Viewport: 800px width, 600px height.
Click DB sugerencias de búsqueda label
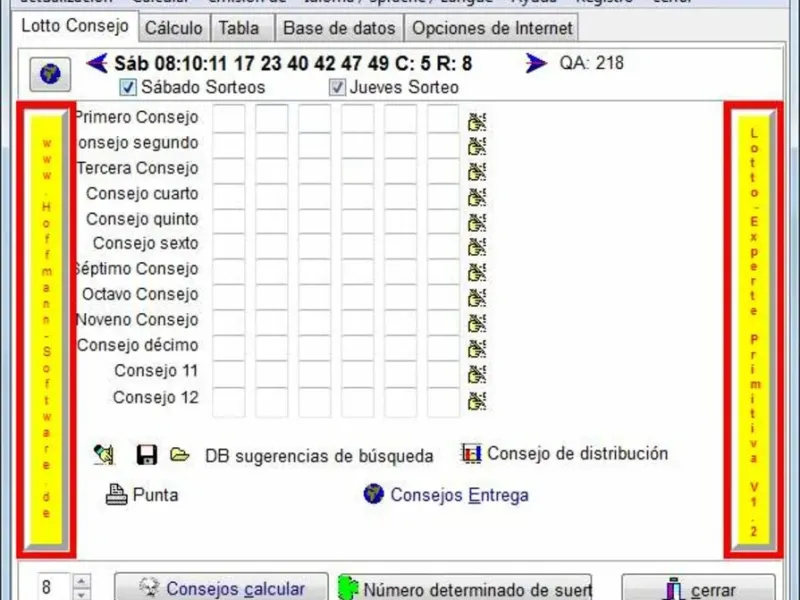[319, 456]
